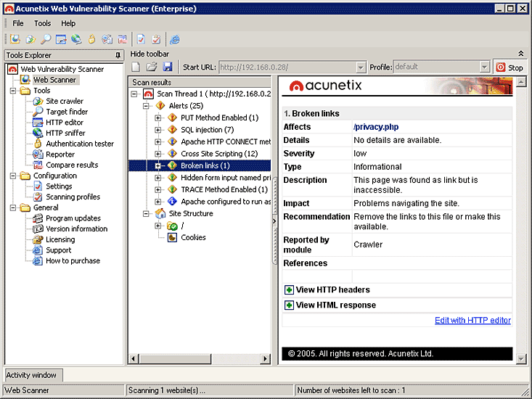Screen dimensions: 532x399
Task: Collapse toolbar with double chevron icon
Action: [x=521, y=54]
